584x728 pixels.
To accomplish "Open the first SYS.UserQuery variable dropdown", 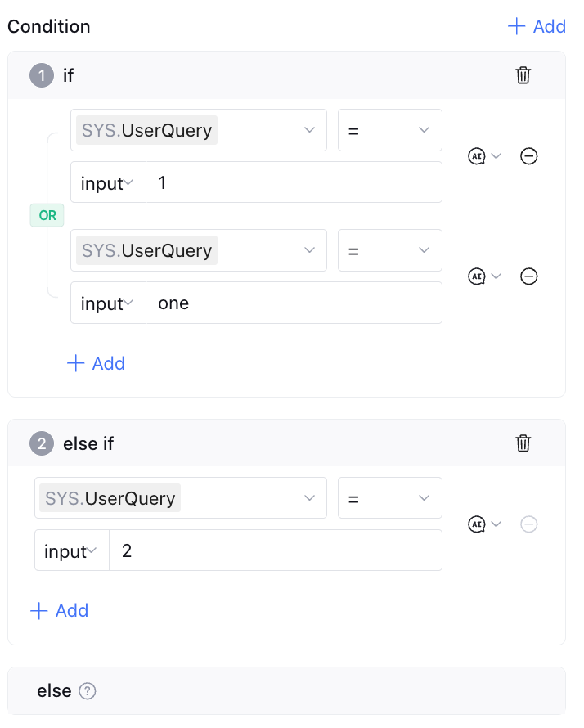I will click(198, 130).
